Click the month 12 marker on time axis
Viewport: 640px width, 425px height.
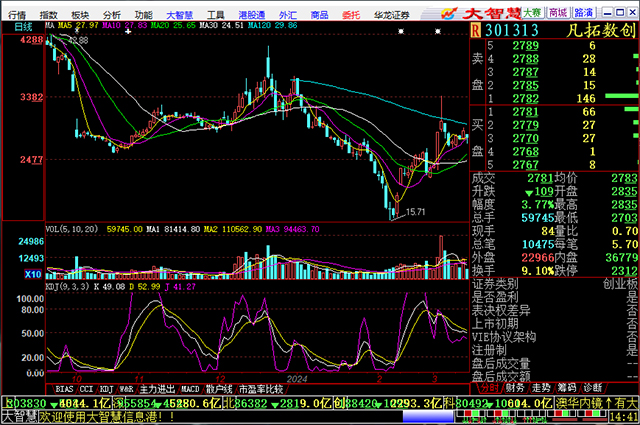pos(220,379)
